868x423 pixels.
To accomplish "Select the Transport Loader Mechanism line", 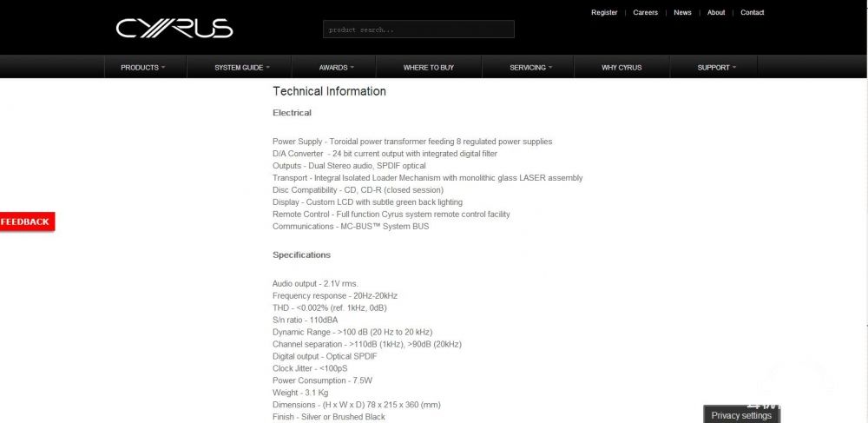I will pos(427,178).
